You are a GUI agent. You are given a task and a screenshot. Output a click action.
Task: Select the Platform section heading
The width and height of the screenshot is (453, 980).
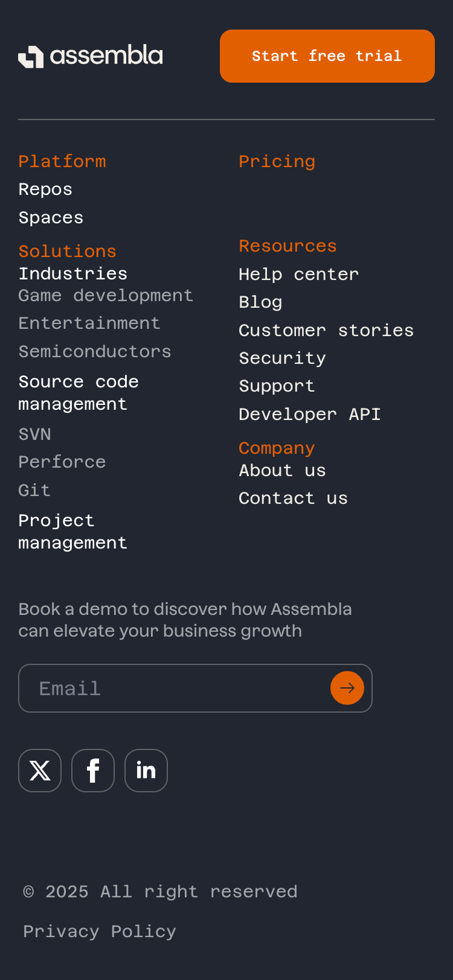point(62,161)
